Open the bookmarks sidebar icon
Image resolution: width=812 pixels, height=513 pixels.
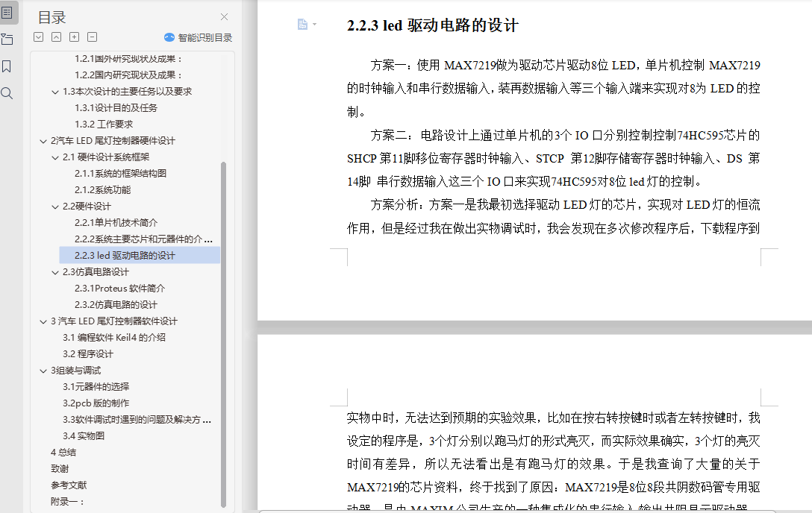pyautogui.click(x=7, y=66)
